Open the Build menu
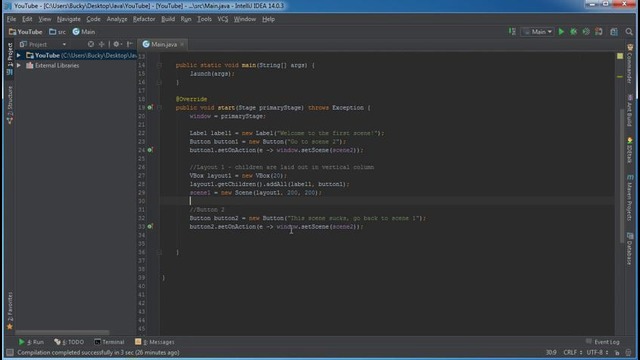Screen dimensions: 640x360 [x=168, y=19]
